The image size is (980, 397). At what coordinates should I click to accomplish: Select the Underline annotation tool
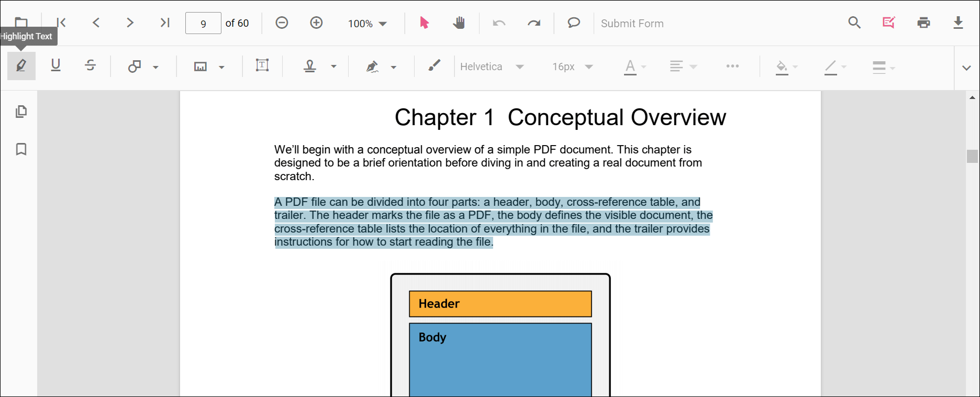tap(55, 65)
